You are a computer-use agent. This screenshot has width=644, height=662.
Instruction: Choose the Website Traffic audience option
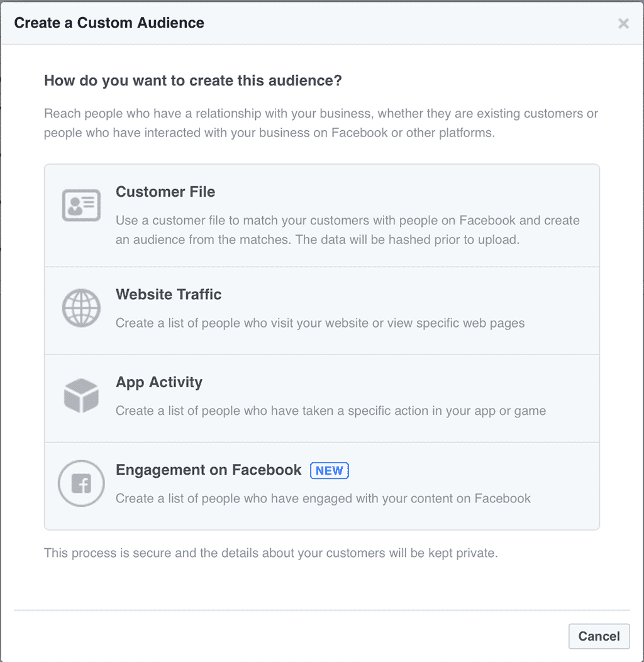(x=322, y=309)
